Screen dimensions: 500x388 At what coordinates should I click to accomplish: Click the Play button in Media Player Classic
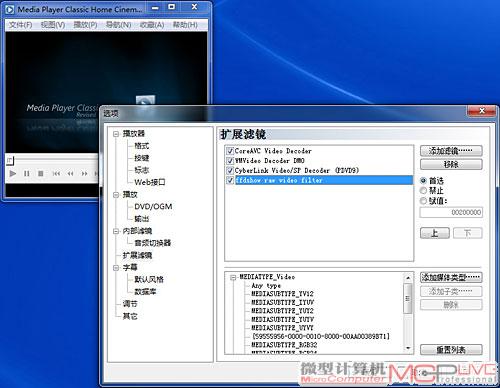(13, 173)
